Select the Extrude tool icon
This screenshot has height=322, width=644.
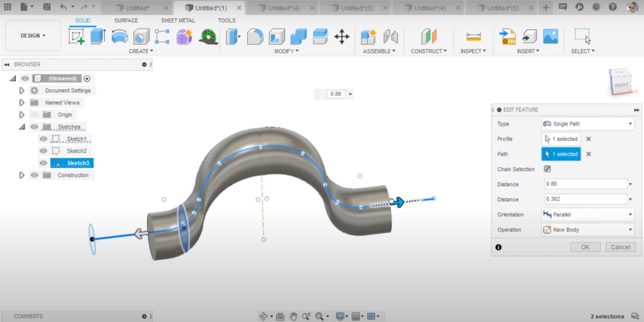pos(98,36)
